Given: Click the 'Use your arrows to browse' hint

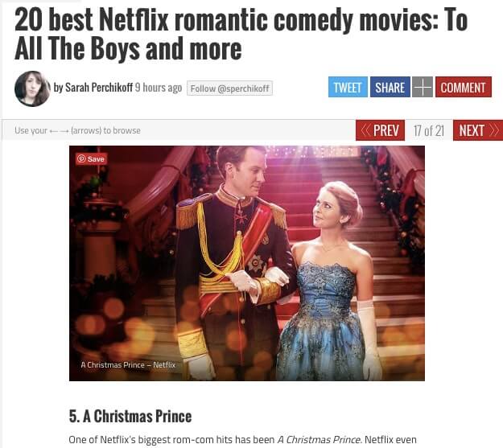Looking at the screenshot, I should coord(77,130).
